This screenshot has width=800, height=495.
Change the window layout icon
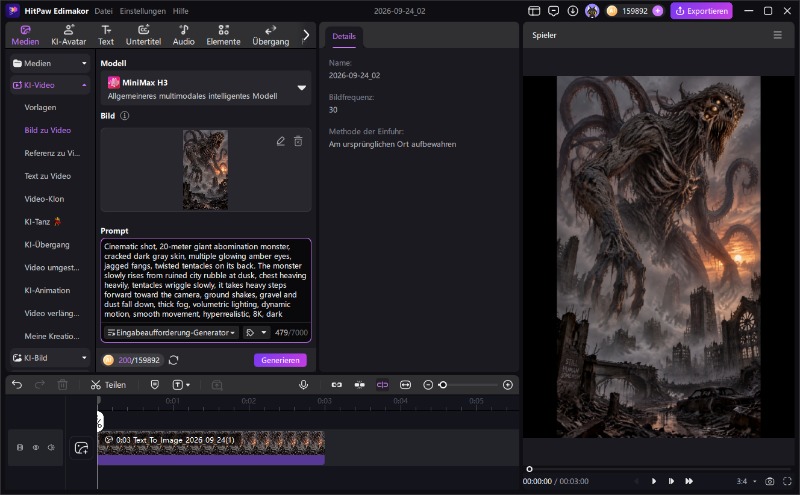tap(534, 11)
